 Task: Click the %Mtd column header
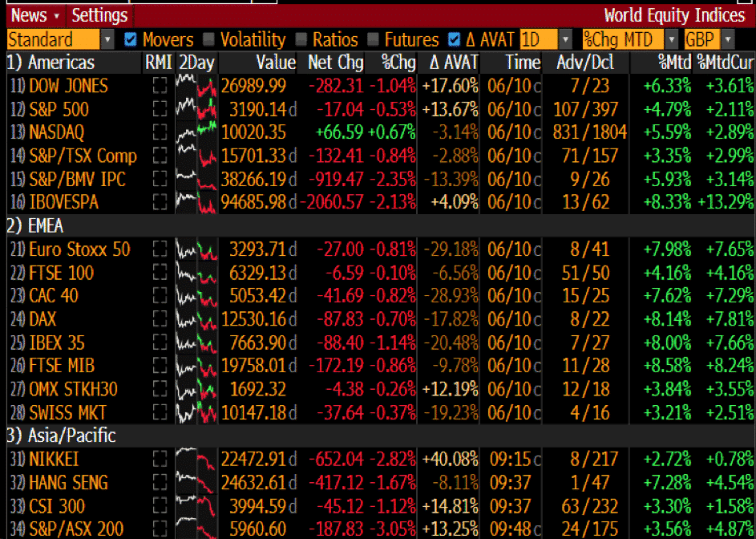(675, 63)
